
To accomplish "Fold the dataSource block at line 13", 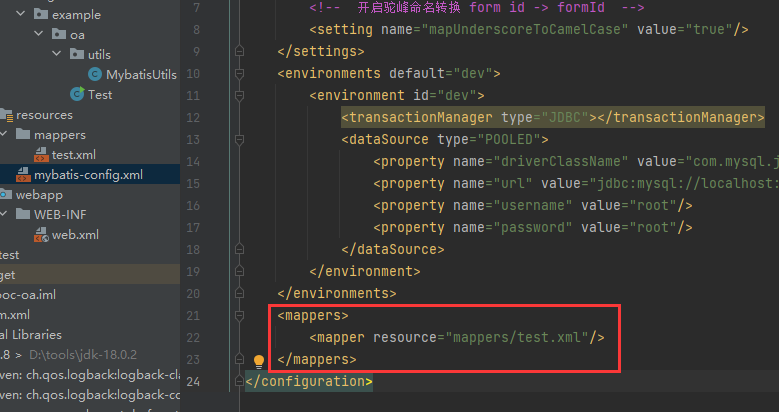I will click(x=239, y=140).
